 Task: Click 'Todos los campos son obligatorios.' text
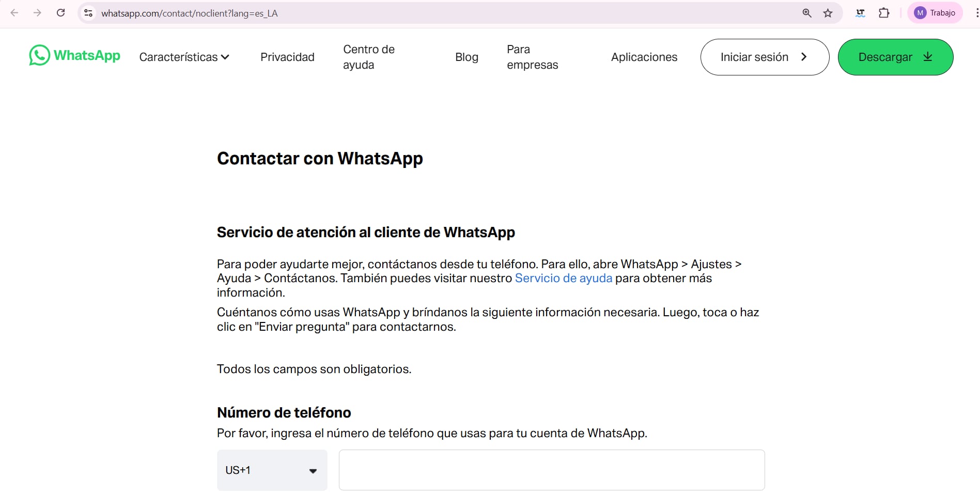[x=314, y=369]
